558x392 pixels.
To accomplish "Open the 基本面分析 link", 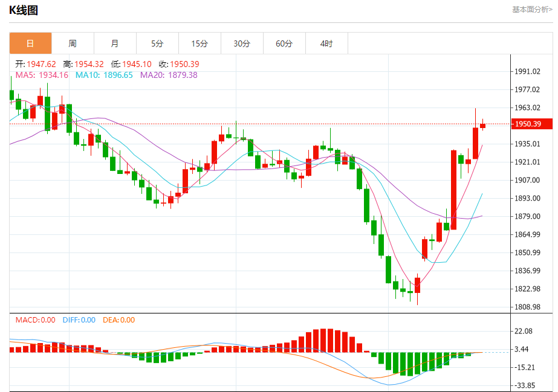I will click(x=532, y=10).
